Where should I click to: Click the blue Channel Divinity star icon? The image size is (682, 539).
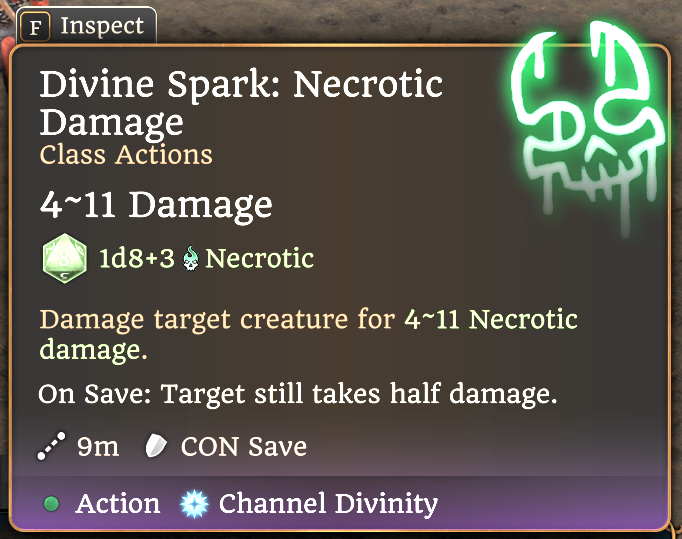194,504
